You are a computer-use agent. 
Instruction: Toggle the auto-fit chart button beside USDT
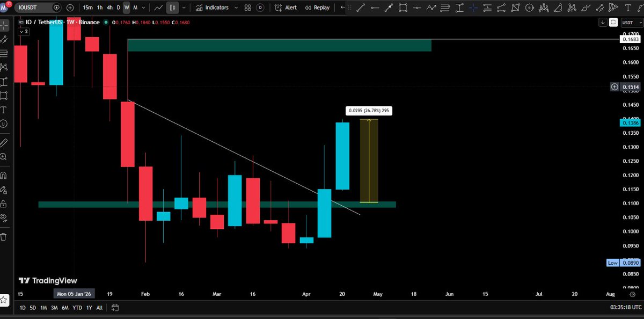click(x=614, y=23)
